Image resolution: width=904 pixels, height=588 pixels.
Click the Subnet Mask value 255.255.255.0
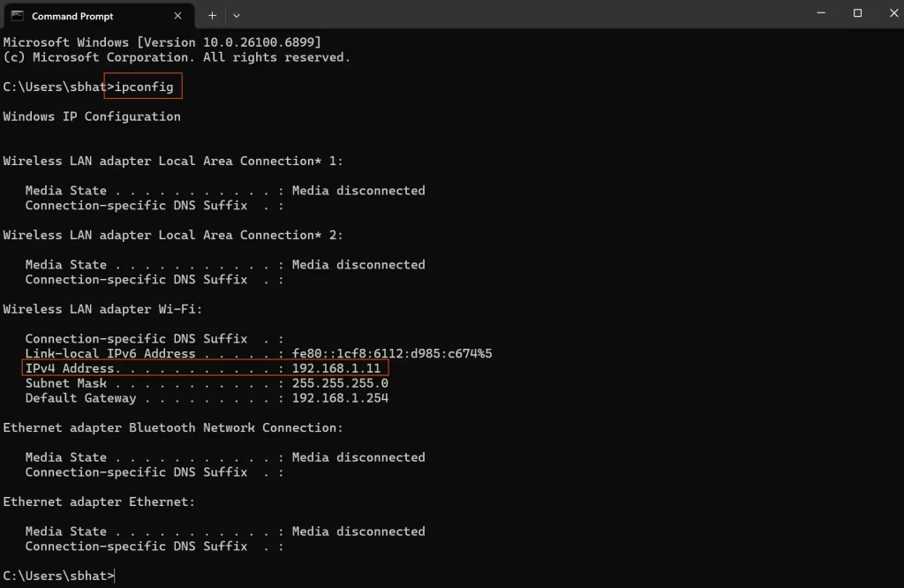point(340,383)
